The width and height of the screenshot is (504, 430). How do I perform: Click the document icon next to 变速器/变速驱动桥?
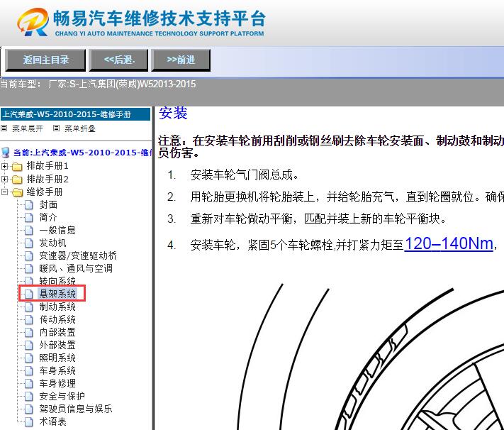pos(28,256)
